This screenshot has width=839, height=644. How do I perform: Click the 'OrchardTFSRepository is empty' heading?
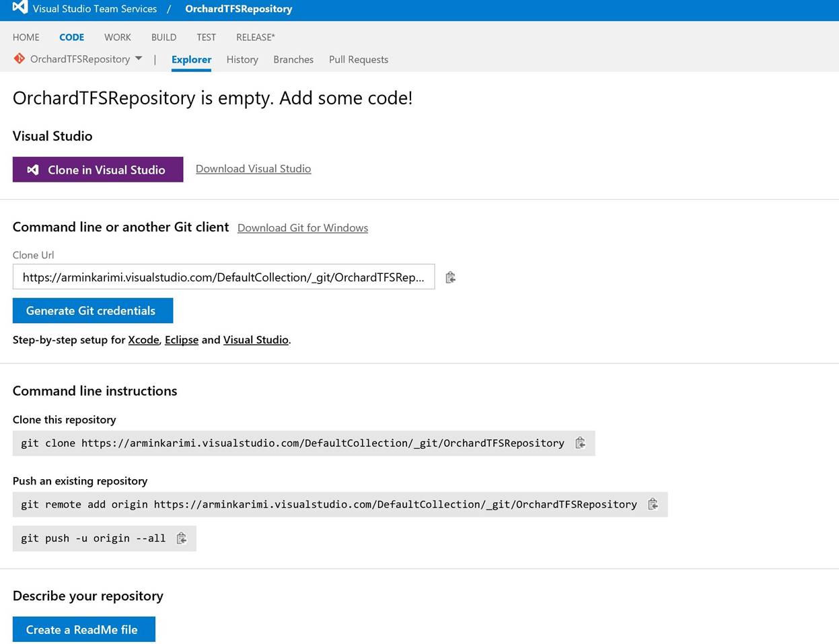coord(213,98)
